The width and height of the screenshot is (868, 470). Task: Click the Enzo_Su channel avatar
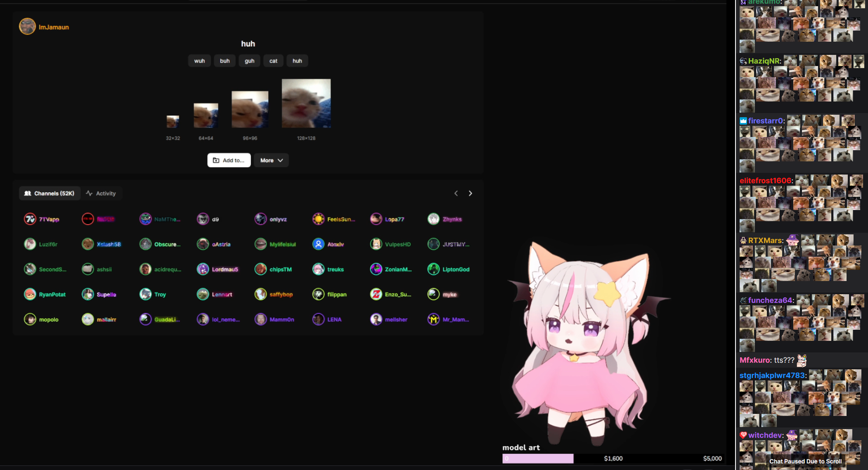tap(376, 295)
